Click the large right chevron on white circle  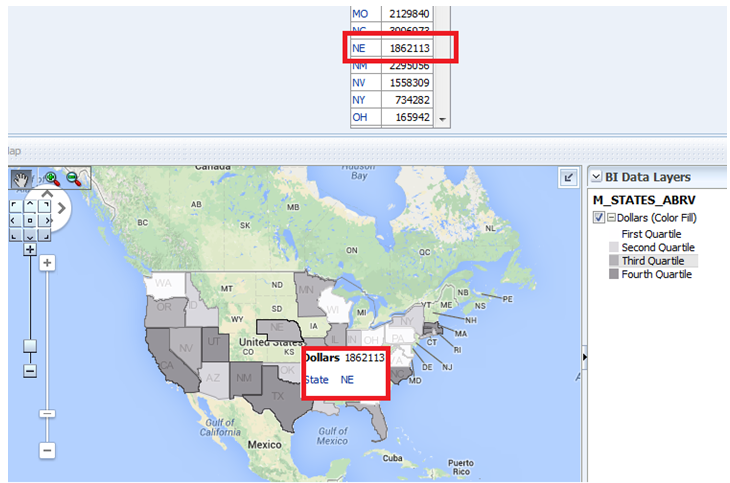coord(61,208)
